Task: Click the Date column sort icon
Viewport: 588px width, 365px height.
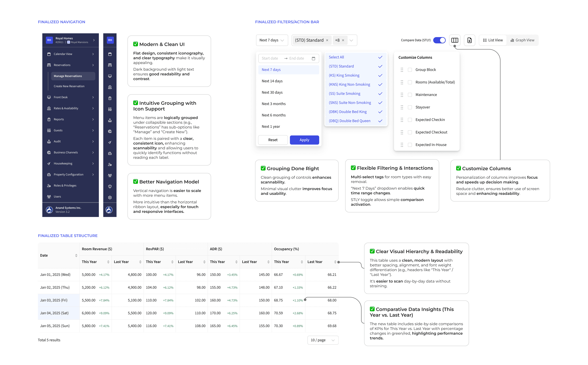Action: (76, 255)
